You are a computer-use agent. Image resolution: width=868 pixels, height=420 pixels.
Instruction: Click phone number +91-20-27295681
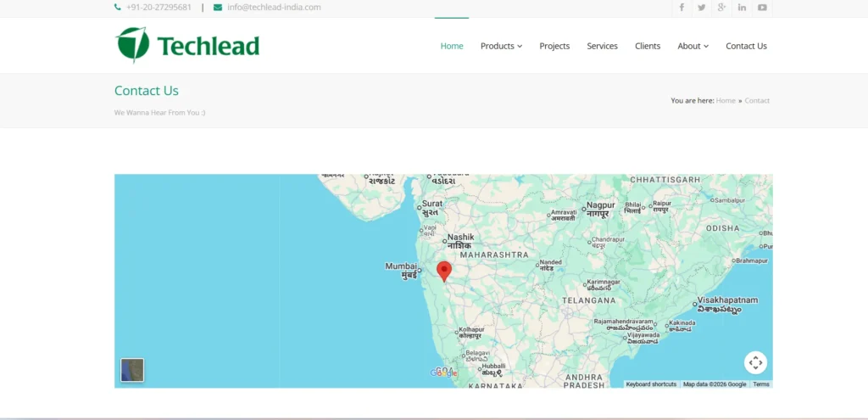(159, 7)
